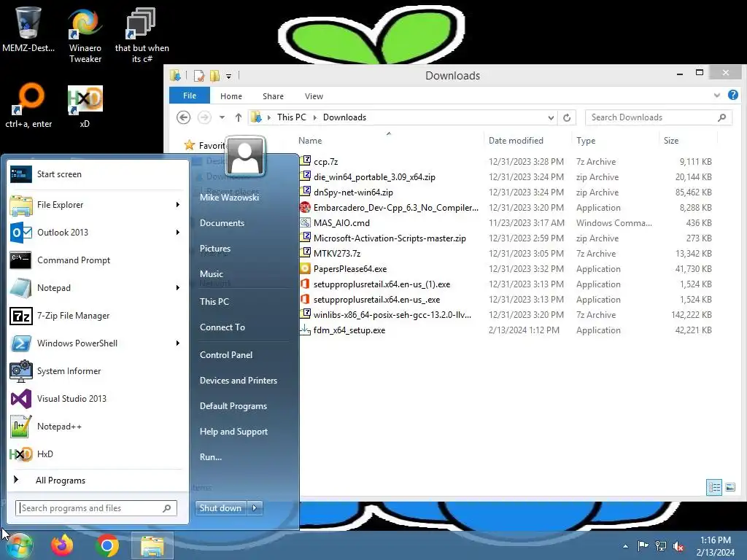Select the 'that but when its c#' shortcut
Screen dimensions: 747x560
coord(142,35)
